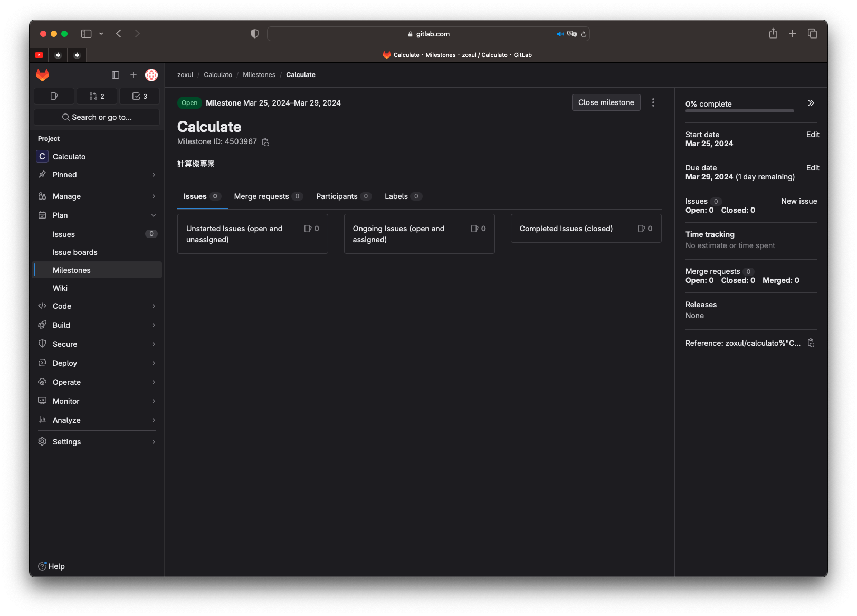Click the New issue link
This screenshot has width=857, height=616.
(x=798, y=201)
